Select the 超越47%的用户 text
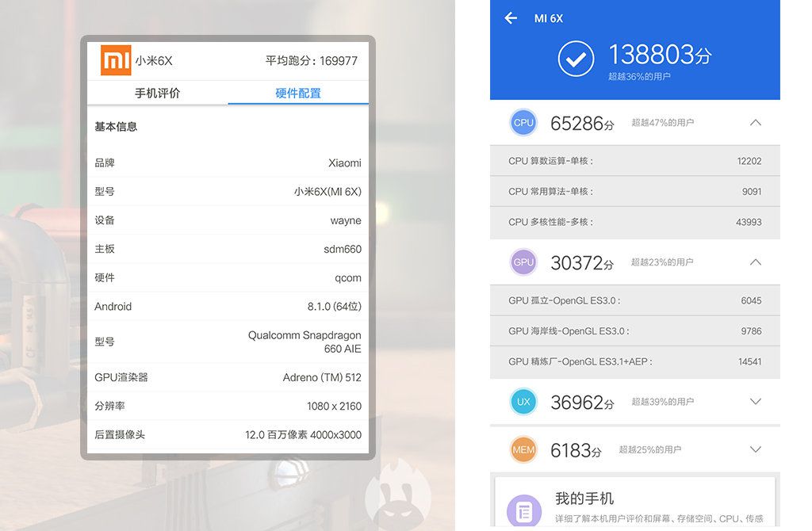The image size is (812, 531). click(662, 123)
